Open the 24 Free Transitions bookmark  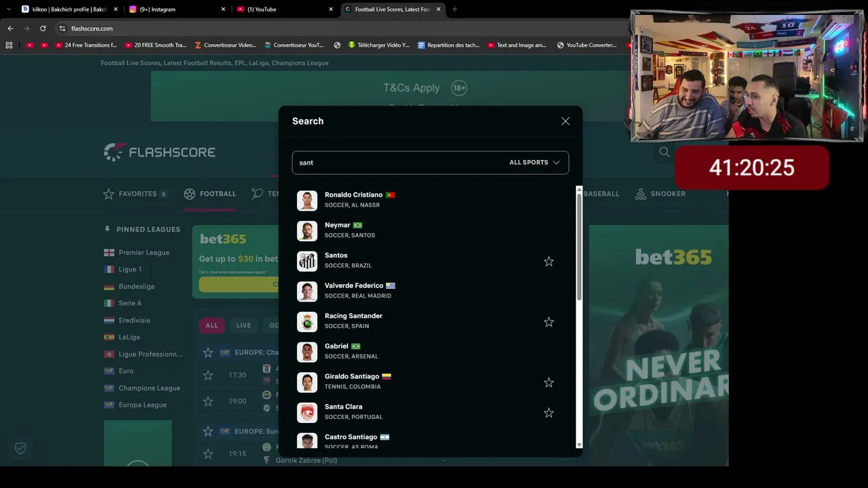coord(85,45)
